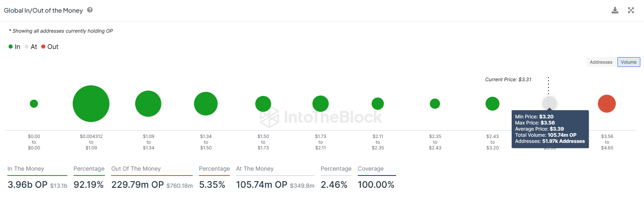Click the green bubble for $1.09 to $1.34
The width and height of the screenshot is (644, 200).
(148, 104)
